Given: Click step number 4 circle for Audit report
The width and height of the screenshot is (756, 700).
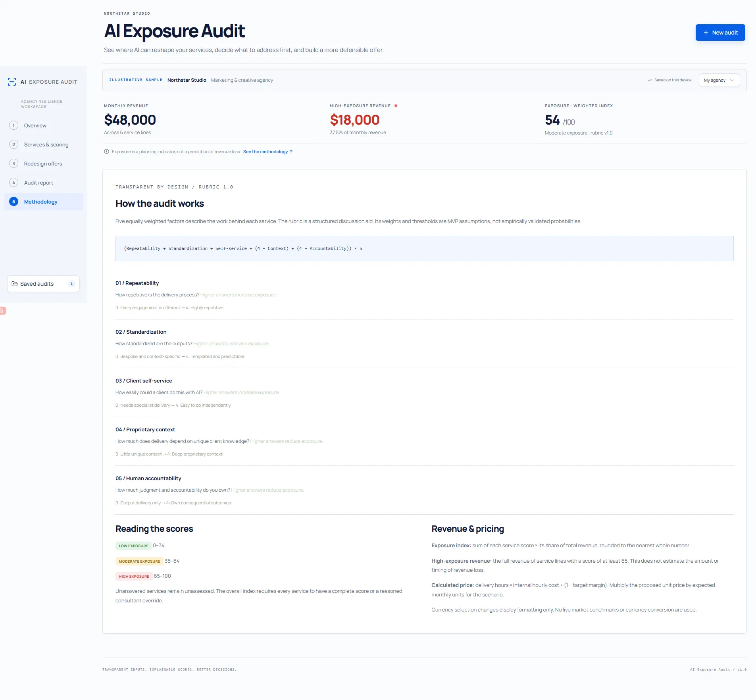Looking at the screenshot, I should pos(13,183).
